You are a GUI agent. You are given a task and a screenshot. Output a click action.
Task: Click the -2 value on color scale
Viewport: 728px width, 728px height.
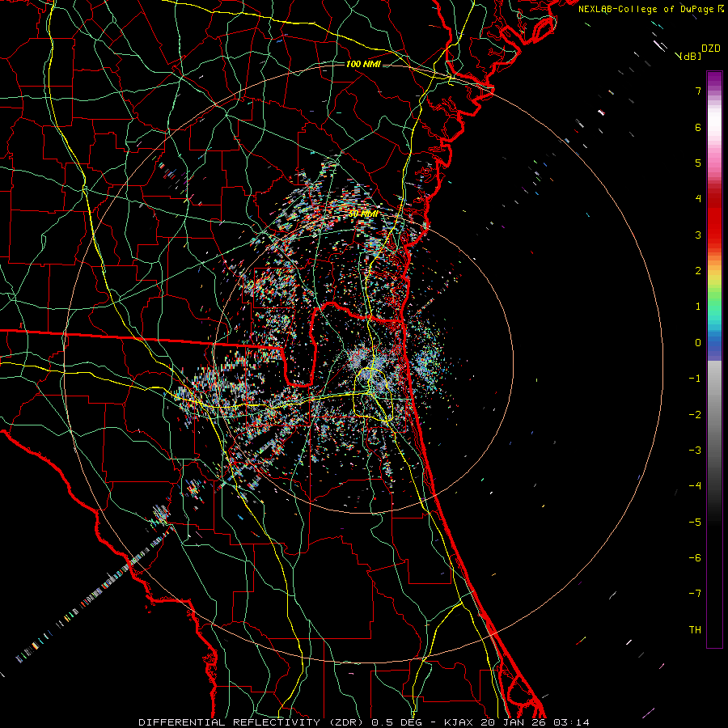[x=695, y=415]
